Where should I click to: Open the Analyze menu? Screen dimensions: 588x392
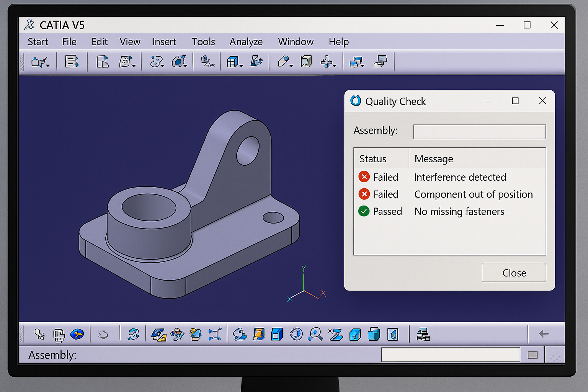click(x=246, y=41)
